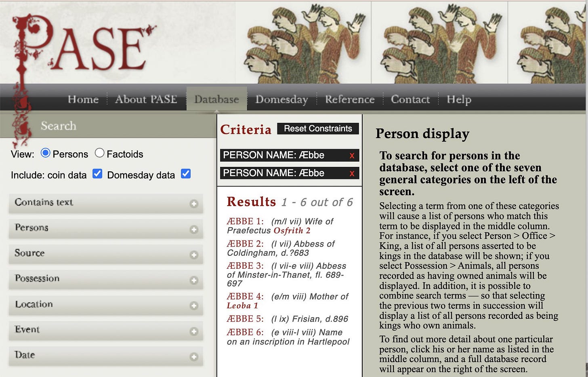Toggle the coin data checkbox
Screen dimensions: 588x377
coord(97,174)
